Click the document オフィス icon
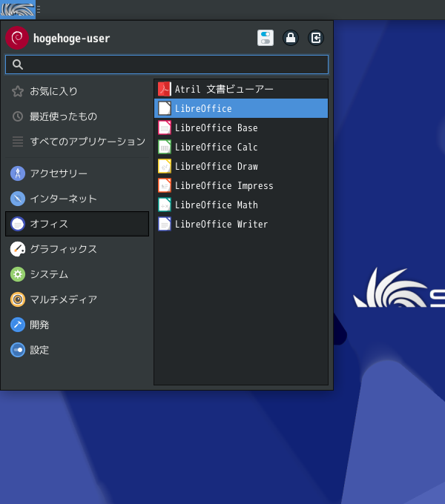The height and width of the screenshot is (504, 445). pyautogui.click(x=18, y=224)
